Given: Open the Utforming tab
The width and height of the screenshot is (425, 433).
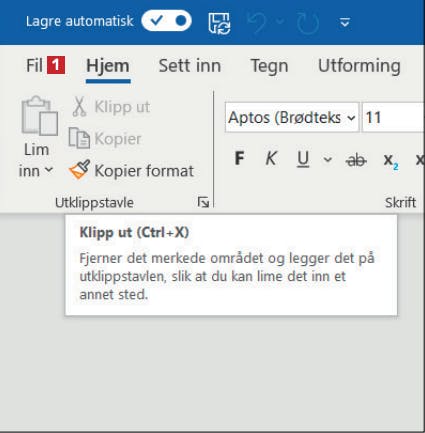Looking at the screenshot, I should [x=359, y=66].
